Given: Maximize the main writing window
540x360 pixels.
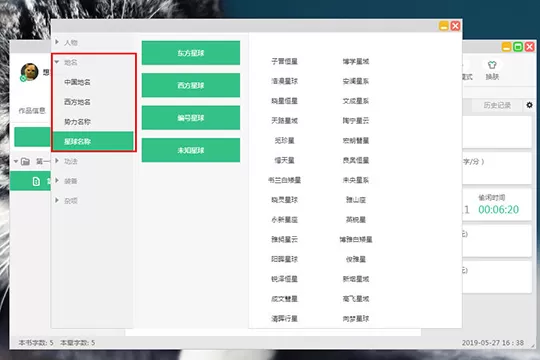Looking at the screenshot, I should [518, 47].
